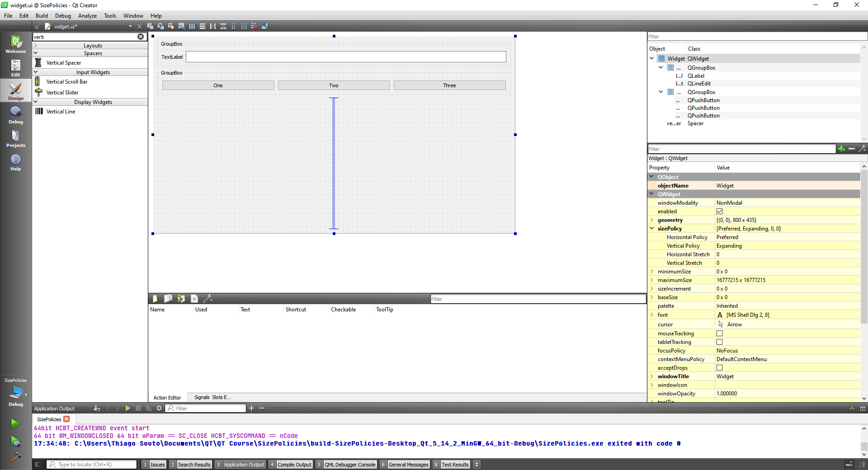Apply Lay Out in a Grid

pos(244,26)
